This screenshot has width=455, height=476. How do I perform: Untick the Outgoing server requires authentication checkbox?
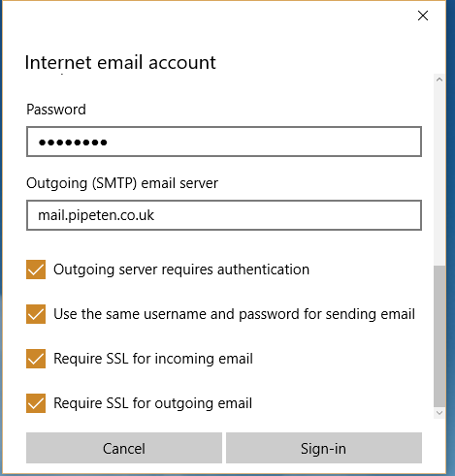pos(36,270)
